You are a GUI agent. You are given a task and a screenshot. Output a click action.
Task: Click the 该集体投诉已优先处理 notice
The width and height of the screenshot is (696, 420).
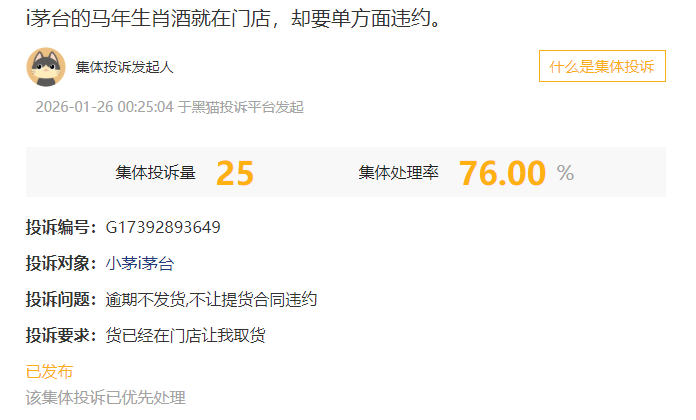106,398
